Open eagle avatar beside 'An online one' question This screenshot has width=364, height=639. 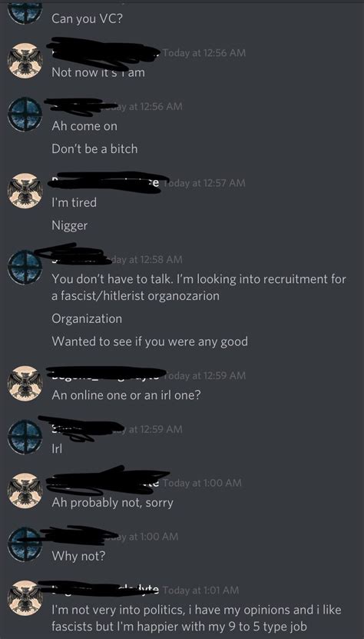pyautogui.click(x=25, y=383)
